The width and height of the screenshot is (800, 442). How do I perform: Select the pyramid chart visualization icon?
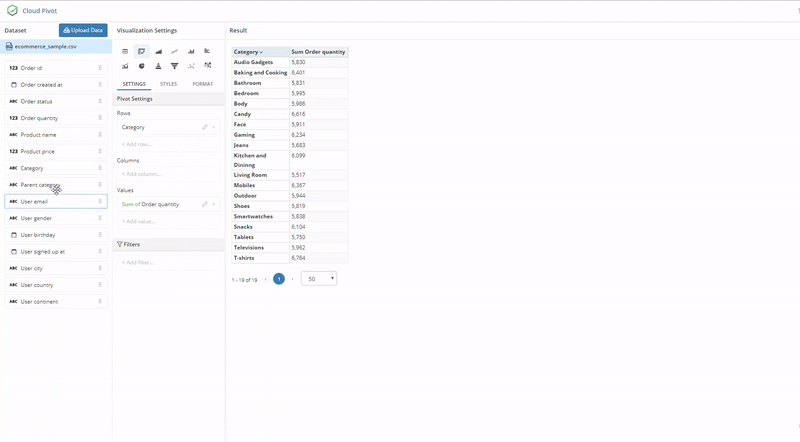[x=158, y=66]
